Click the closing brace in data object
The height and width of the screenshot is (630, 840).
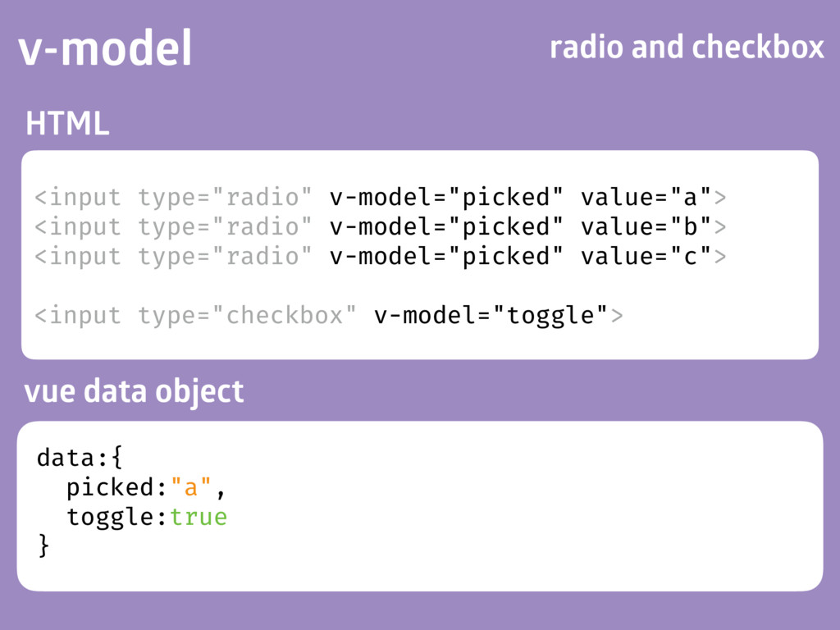pyautogui.click(x=43, y=546)
